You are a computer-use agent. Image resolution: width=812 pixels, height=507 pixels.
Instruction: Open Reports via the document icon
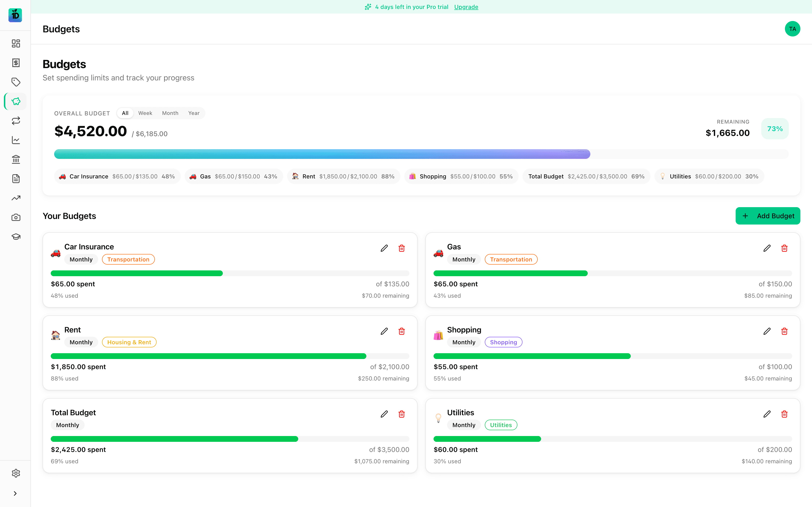(15, 179)
